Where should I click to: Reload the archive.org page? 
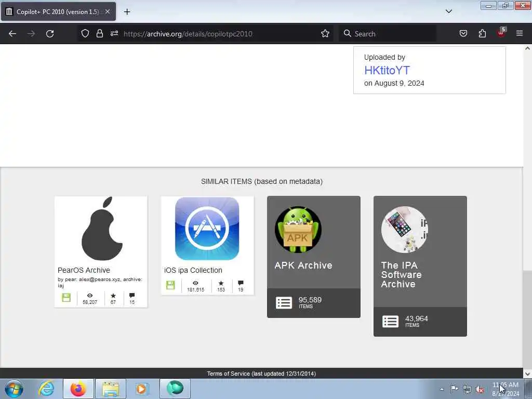(50, 34)
